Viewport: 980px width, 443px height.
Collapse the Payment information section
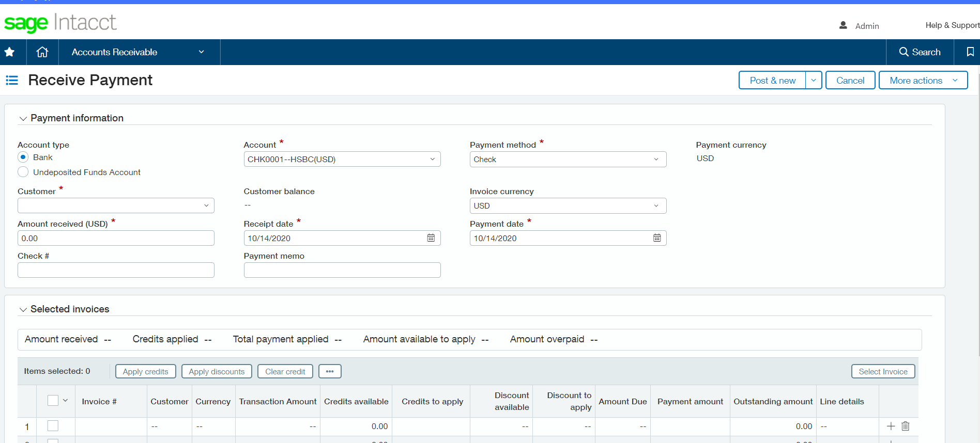(x=23, y=119)
